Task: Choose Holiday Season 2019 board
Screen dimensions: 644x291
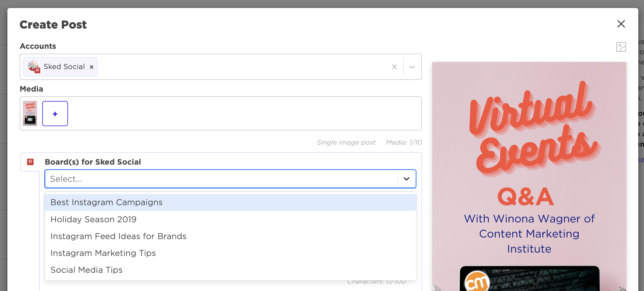Action: [x=230, y=219]
